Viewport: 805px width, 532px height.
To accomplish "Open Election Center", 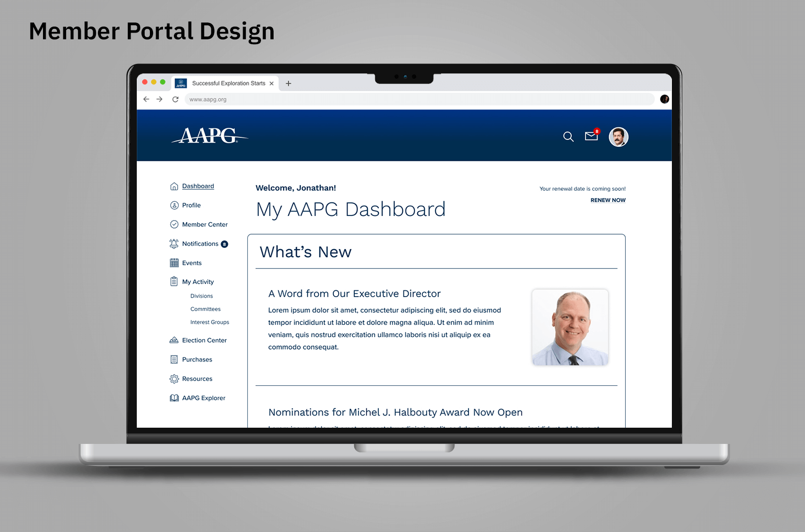I will (x=204, y=340).
